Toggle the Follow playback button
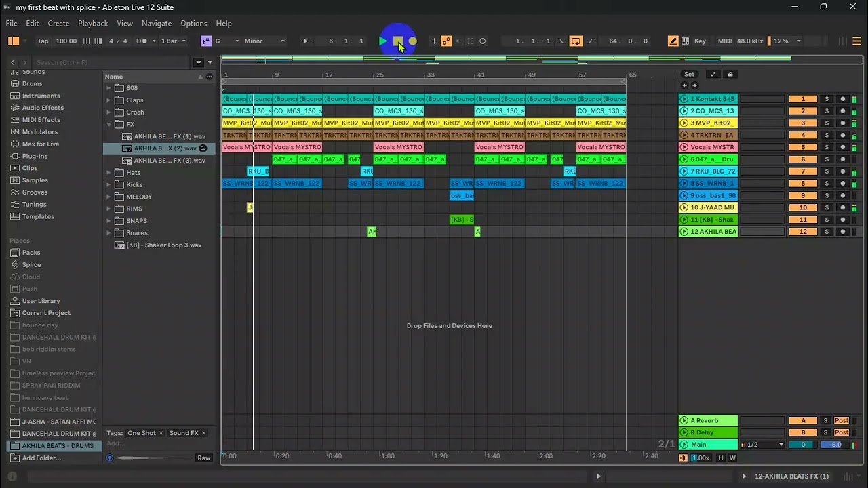 [307, 41]
